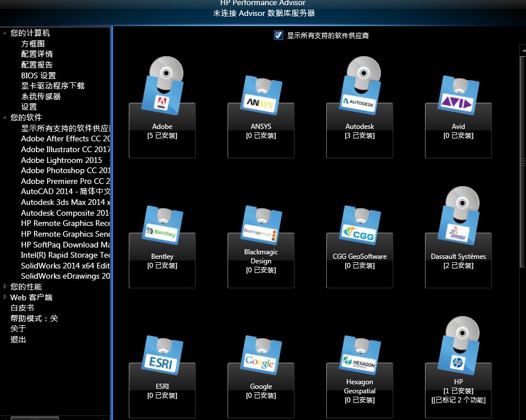This screenshot has height=420, width=526.
Task: Select Adobe Lightroom 2015 entry
Action: [61, 160]
